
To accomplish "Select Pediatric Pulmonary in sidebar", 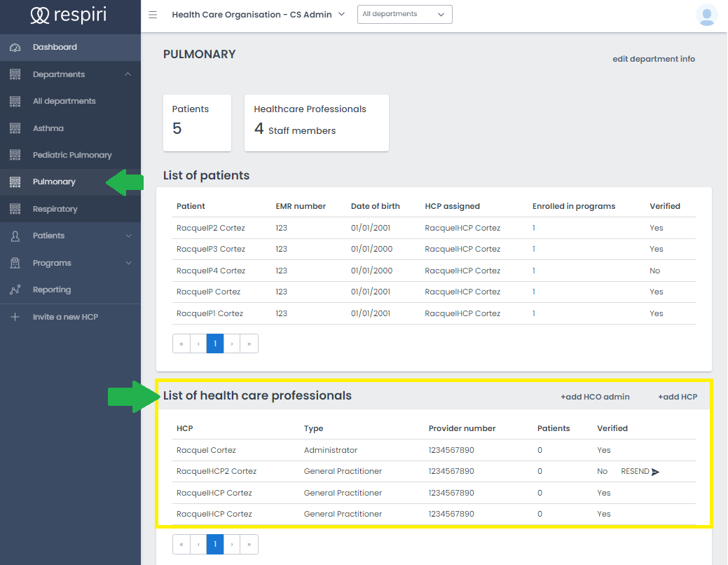I will 72,155.
